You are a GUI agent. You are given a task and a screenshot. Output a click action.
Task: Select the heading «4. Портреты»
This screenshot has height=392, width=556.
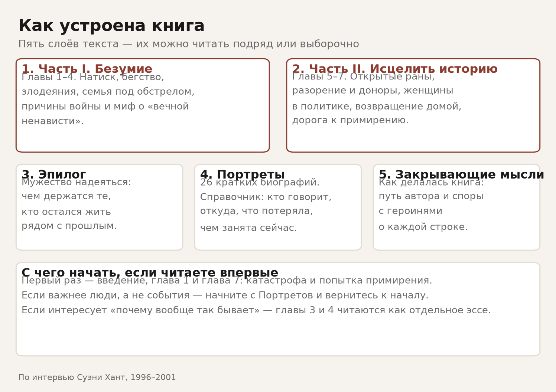(x=243, y=174)
